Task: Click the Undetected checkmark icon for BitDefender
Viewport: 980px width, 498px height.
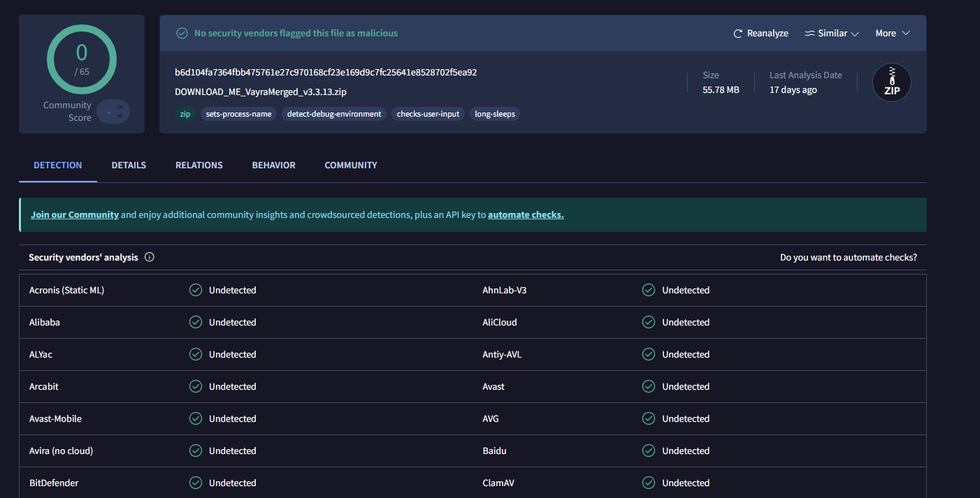Action: pyautogui.click(x=196, y=483)
